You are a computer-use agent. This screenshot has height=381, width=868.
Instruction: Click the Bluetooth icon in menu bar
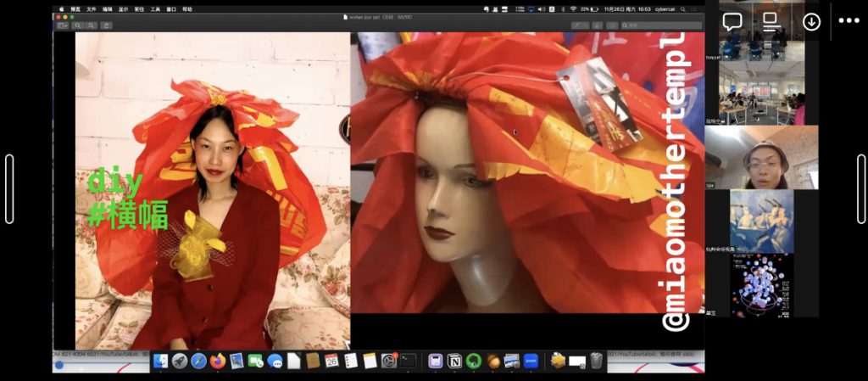(x=563, y=9)
